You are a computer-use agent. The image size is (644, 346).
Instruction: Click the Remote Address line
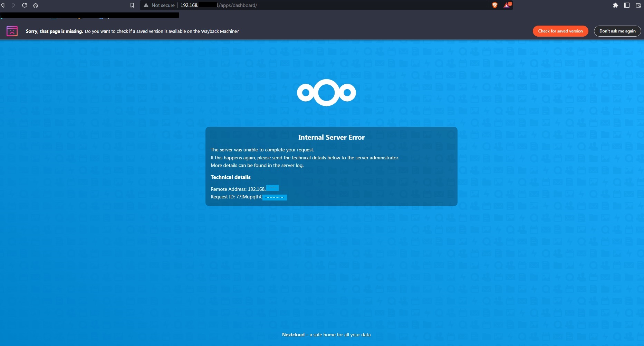[244, 189]
